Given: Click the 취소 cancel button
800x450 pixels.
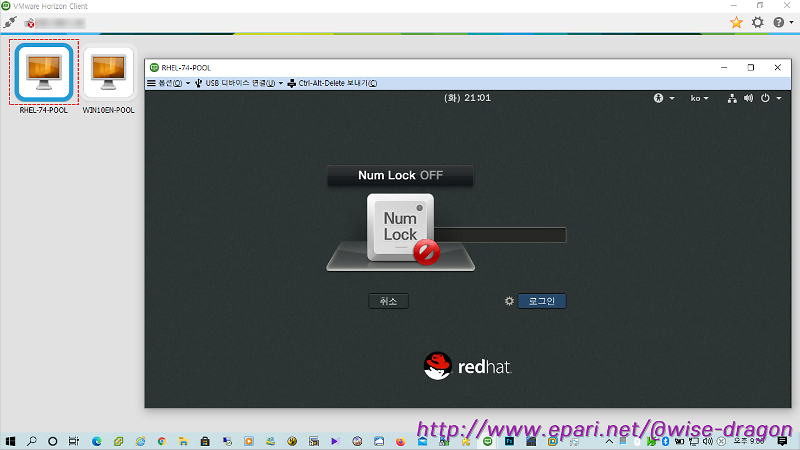Looking at the screenshot, I should point(388,301).
